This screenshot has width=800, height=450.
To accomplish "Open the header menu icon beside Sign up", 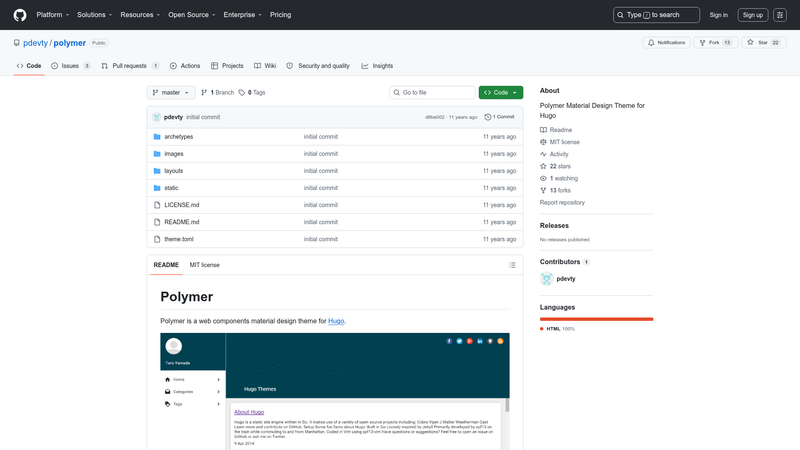I will pos(780,15).
